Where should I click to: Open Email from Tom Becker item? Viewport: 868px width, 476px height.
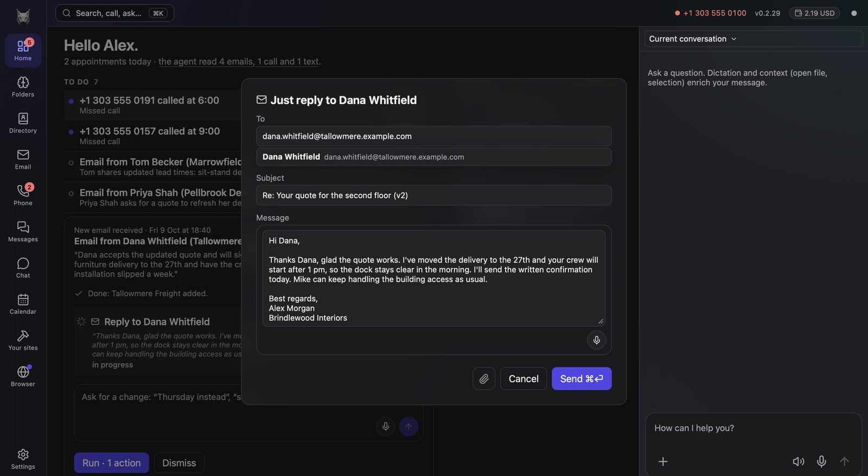click(x=153, y=167)
